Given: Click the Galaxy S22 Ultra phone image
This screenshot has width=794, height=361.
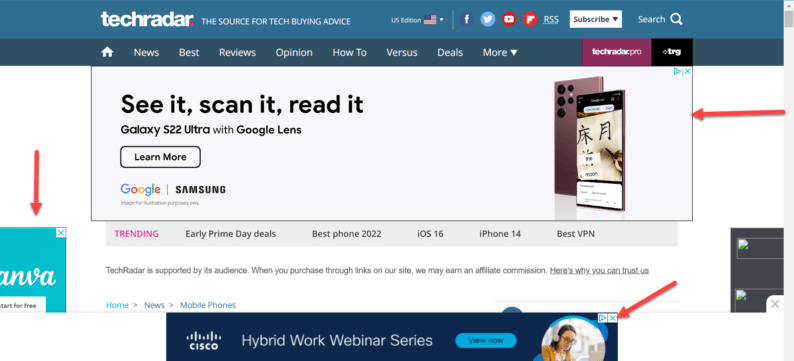Looking at the screenshot, I should [x=591, y=144].
